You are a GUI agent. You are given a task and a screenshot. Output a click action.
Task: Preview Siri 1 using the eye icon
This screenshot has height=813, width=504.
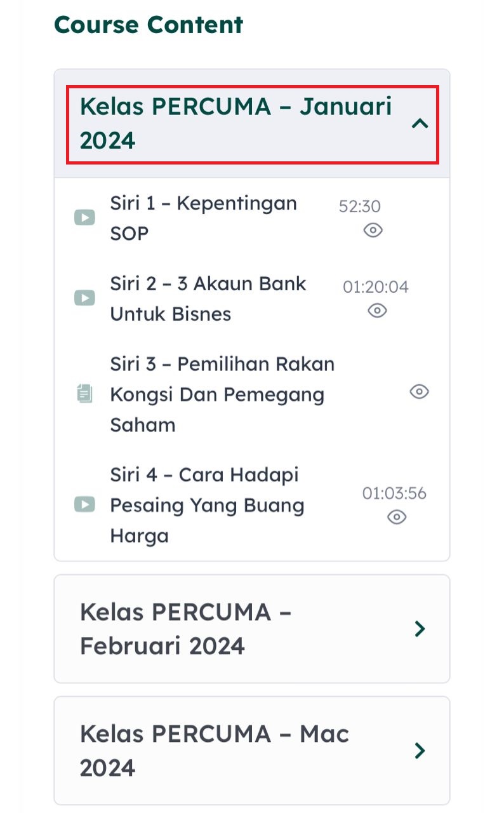coord(373,231)
